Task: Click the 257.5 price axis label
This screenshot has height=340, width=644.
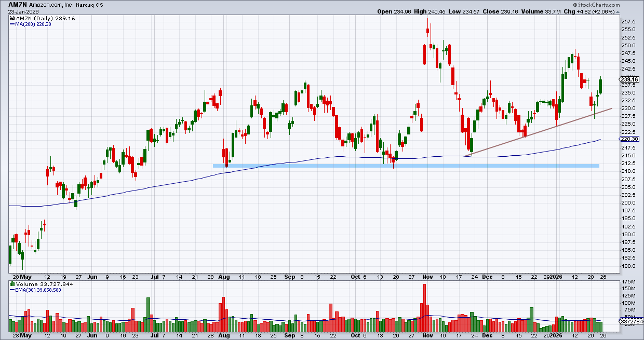Action: [x=628, y=22]
